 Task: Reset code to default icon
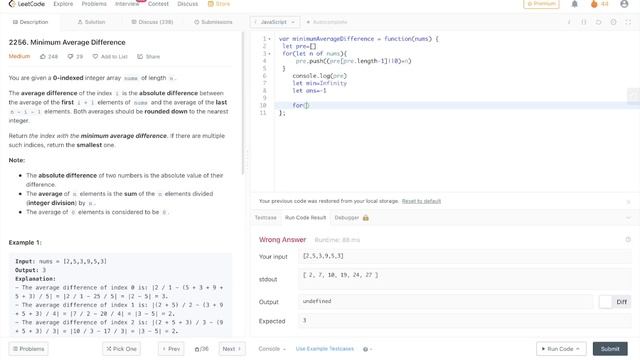(598, 22)
